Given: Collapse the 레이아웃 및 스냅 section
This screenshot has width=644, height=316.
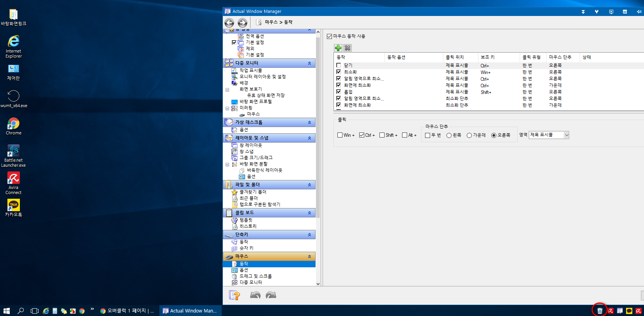Looking at the screenshot, I should coord(309,138).
